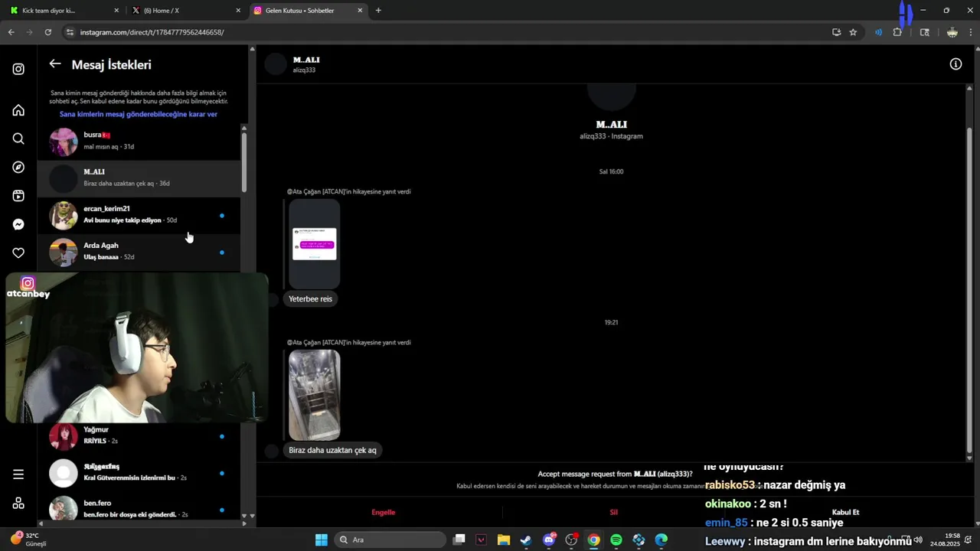Click back arrow beside Mesaj İstekleri
Screen dimensions: 980x551
[x=55, y=64]
